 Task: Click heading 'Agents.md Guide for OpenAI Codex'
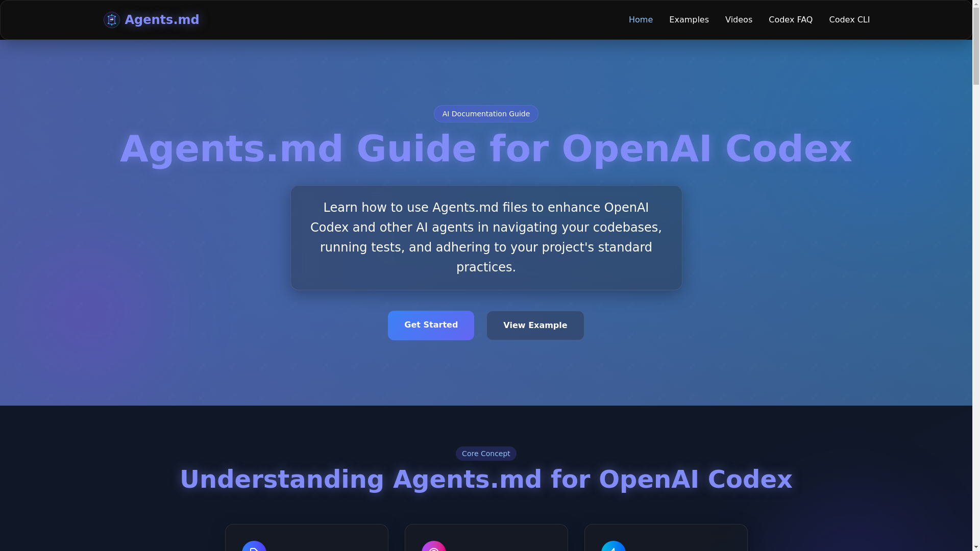point(486,148)
